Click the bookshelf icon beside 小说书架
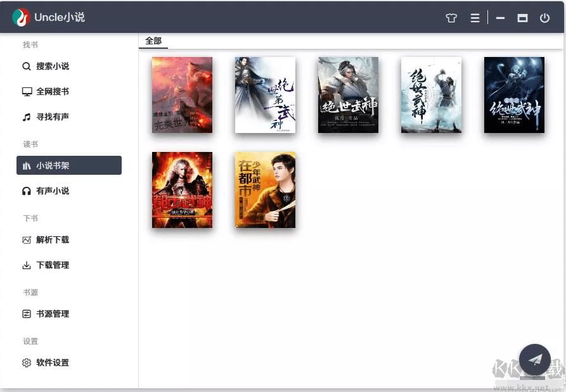566x392 pixels. point(27,165)
